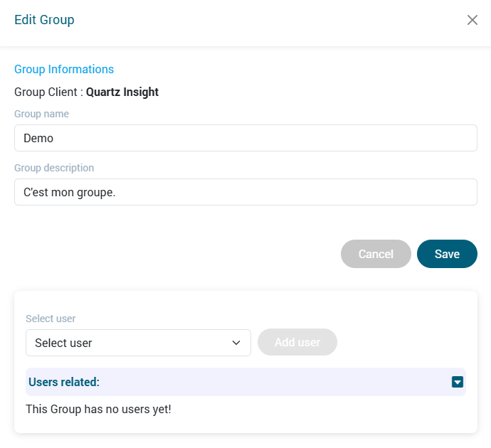Click the 'C'est mon groupe.' description text
491x448 pixels.
[x=69, y=192]
